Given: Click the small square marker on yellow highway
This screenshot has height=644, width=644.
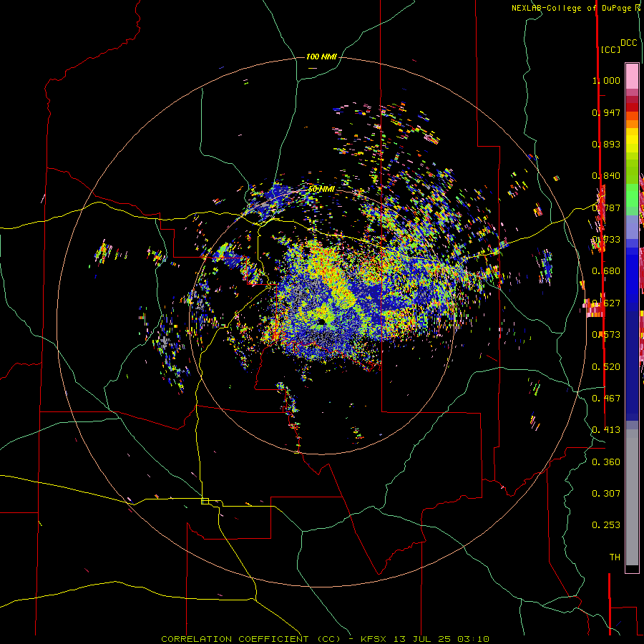Looking at the screenshot, I should pyautogui.click(x=205, y=501).
